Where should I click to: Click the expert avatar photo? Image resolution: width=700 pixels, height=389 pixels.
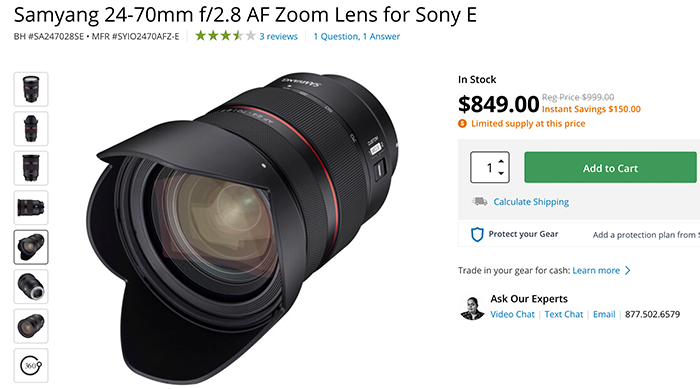472,308
